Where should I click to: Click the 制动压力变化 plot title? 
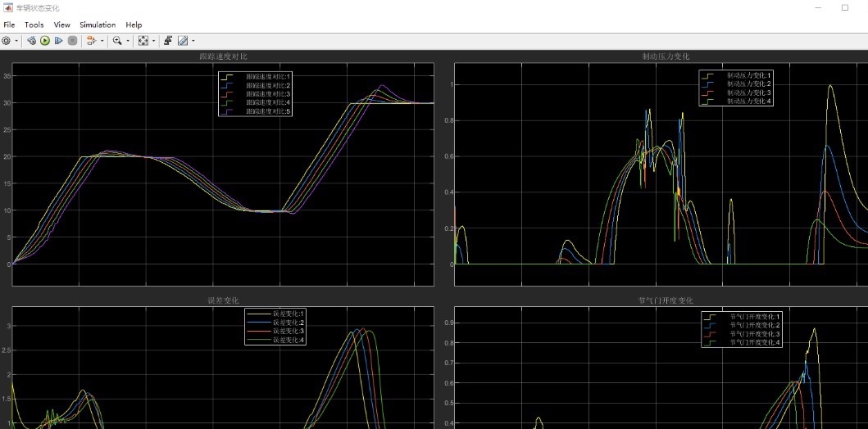pyautogui.click(x=666, y=56)
